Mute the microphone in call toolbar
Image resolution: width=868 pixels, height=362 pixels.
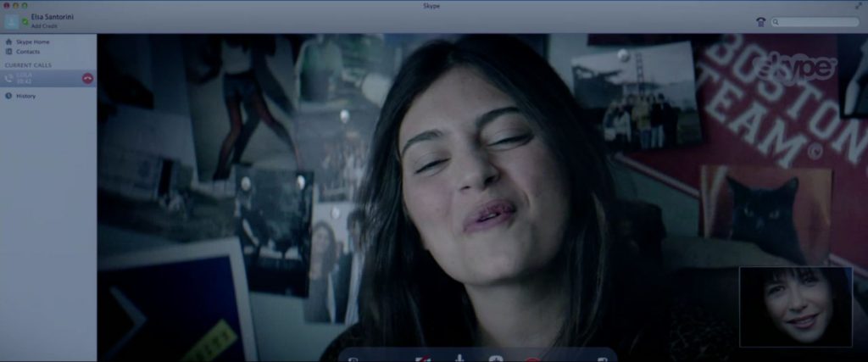[459, 359]
